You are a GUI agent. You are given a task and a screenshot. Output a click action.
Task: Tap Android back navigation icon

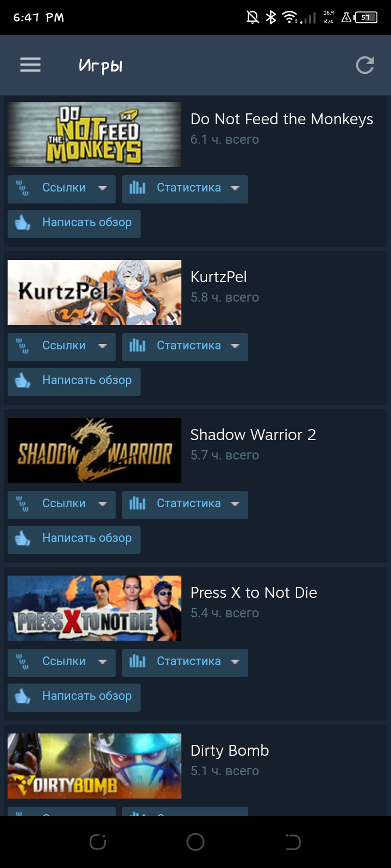pos(293,842)
